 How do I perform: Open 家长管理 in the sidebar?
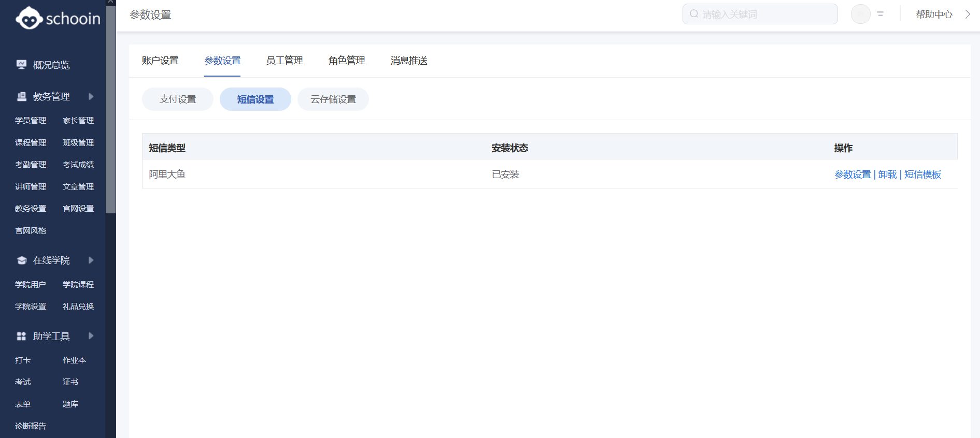click(x=78, y=121)
